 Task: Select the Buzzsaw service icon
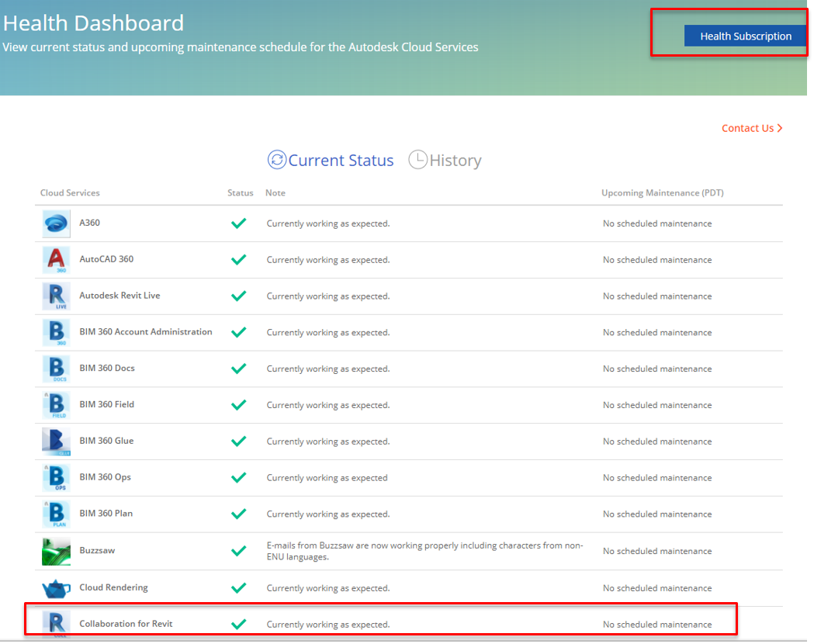[56, 551]
